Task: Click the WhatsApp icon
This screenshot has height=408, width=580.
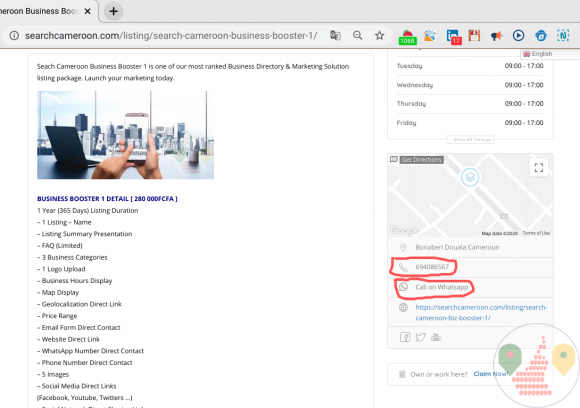Action: click(x=403, y=287)
